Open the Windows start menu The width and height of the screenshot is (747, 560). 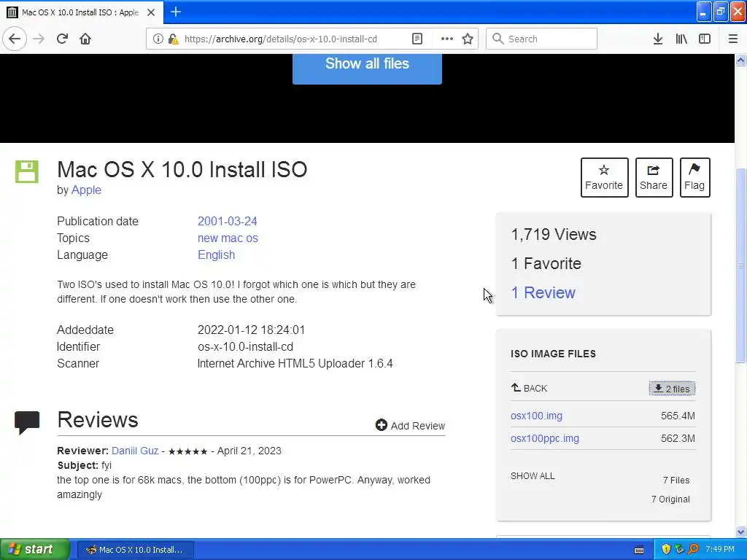click(x=34, y=549)
